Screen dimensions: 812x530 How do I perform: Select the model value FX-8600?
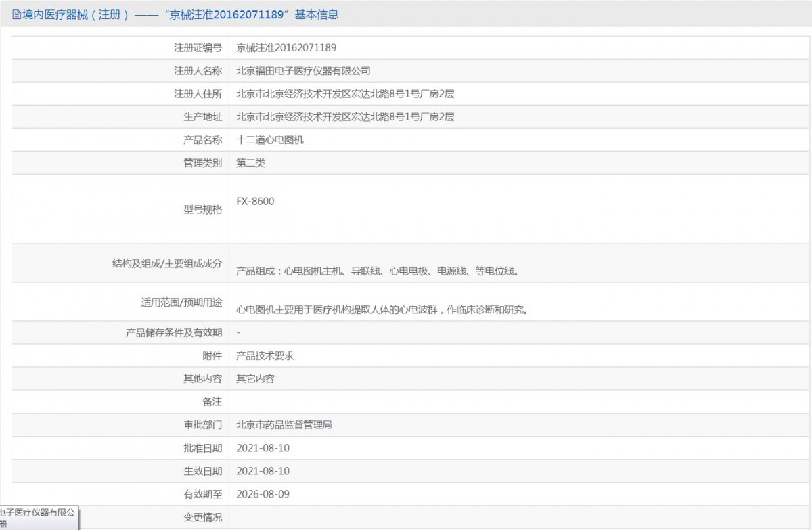(255, 202)
